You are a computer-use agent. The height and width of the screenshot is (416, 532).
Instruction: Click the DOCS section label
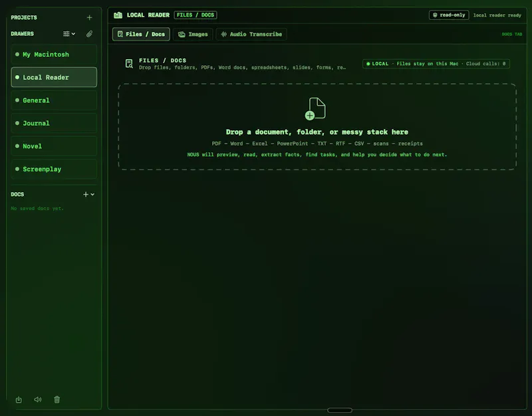click(x=17, y=194)
